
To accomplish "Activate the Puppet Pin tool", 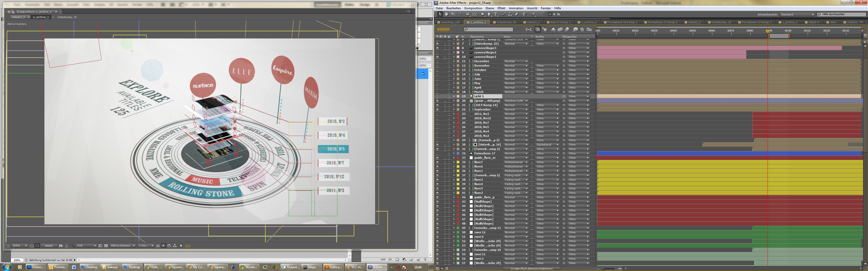I will click(x=533, y=14).
